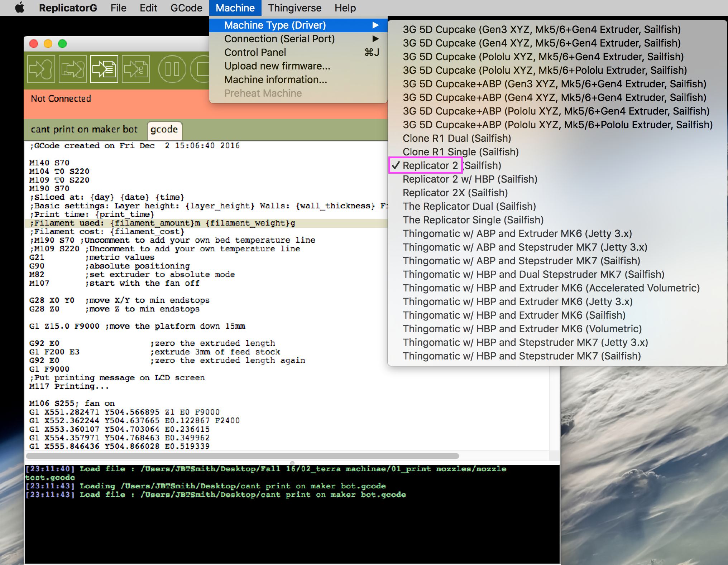
Task: Open the Thingiverse menu
Action: coord(294,8)
